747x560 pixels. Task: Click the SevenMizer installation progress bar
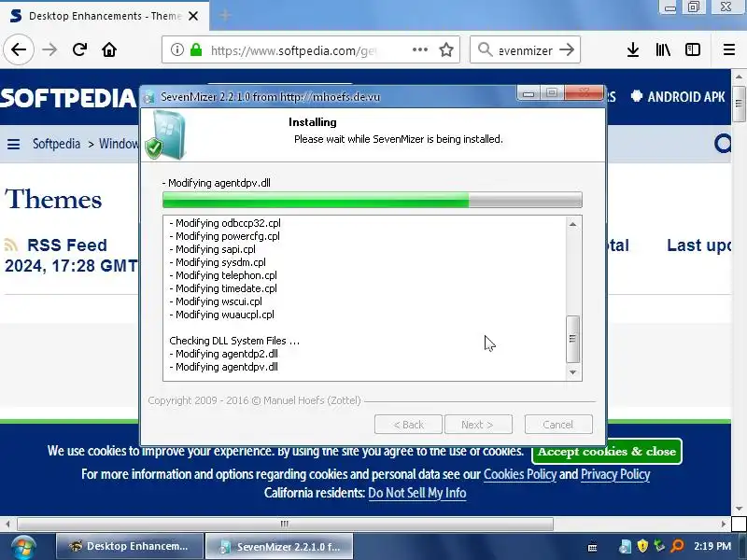click(372, 200)
